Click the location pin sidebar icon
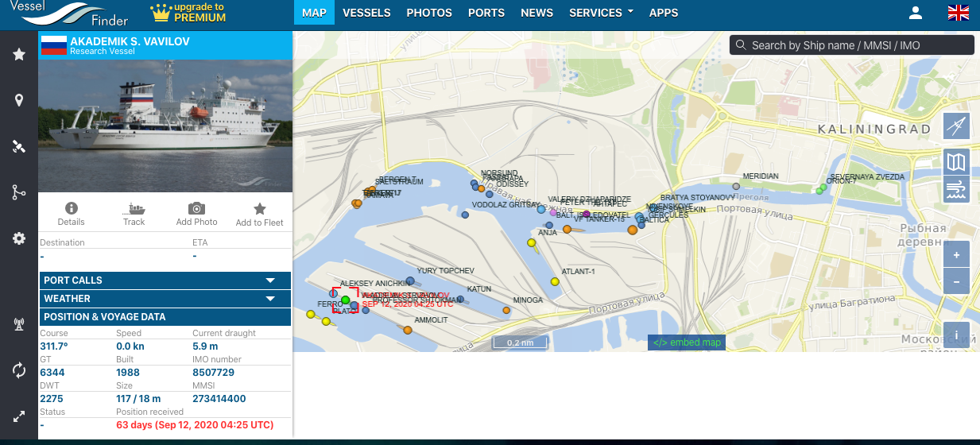 (19, 100)
